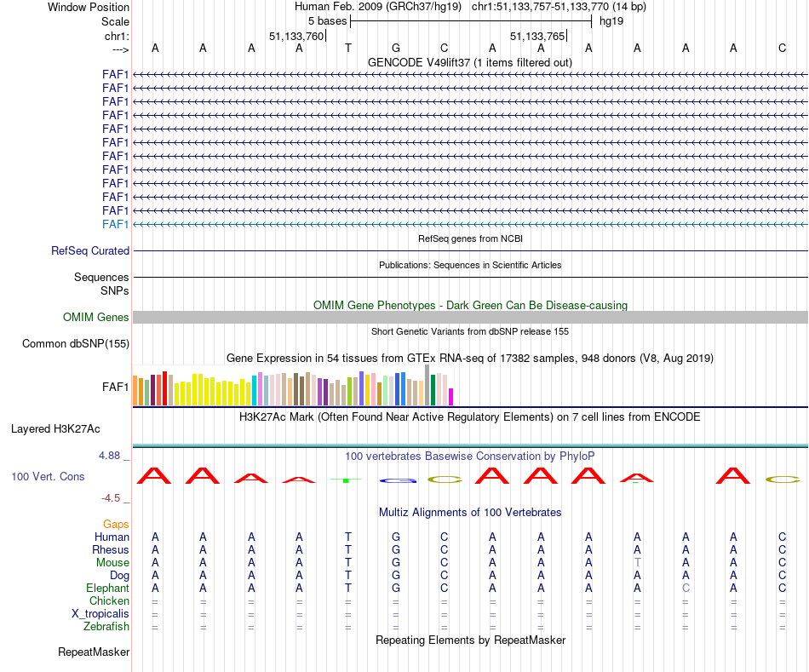Click the green T mark in PhyloP logo
Image resolution: width=809 pixels, height=672 pixels.
(x=346, y=480)
